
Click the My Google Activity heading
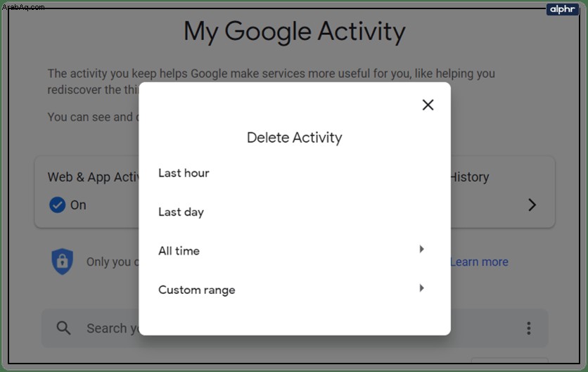[x=295, y=31]
